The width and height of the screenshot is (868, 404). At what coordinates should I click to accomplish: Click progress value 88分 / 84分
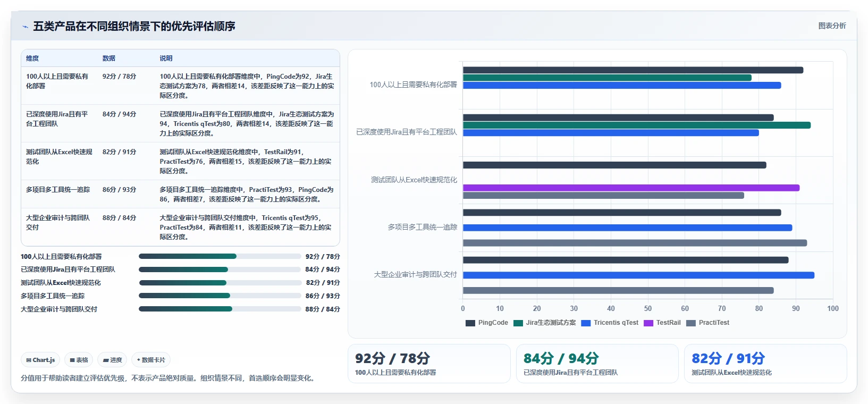click(x=323, y=309)
